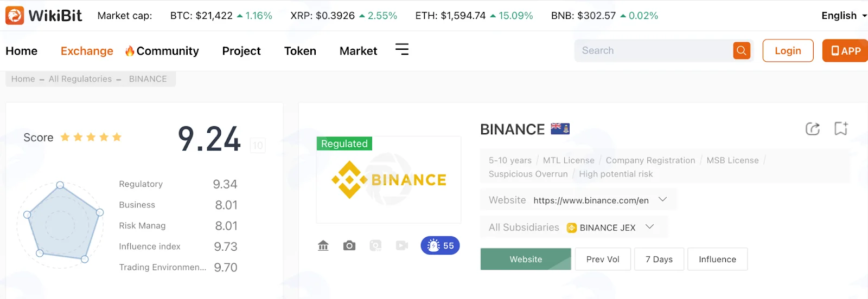Click the bank building icon

(x=323, y=245)
